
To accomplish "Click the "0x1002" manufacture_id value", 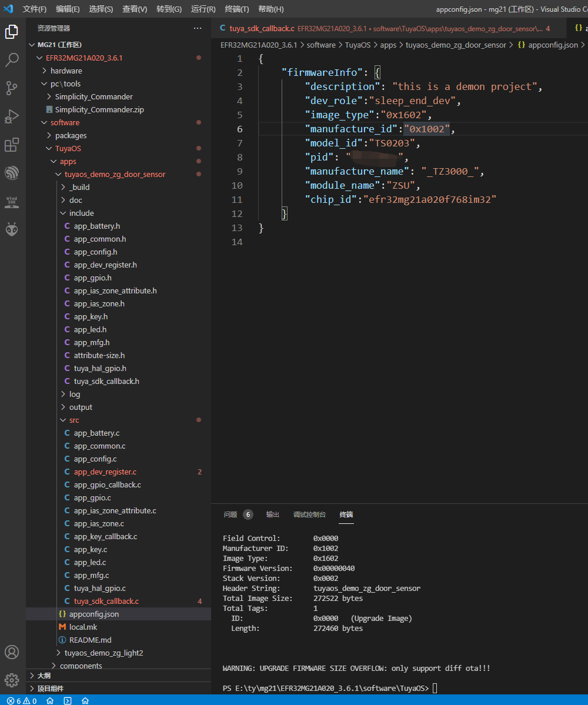I will (427, 129).
